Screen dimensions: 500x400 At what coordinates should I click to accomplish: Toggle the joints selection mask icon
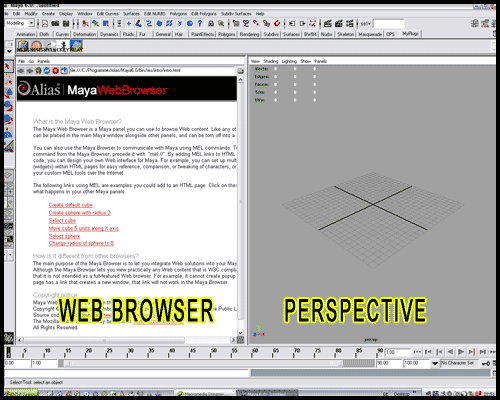pos(139,23)
